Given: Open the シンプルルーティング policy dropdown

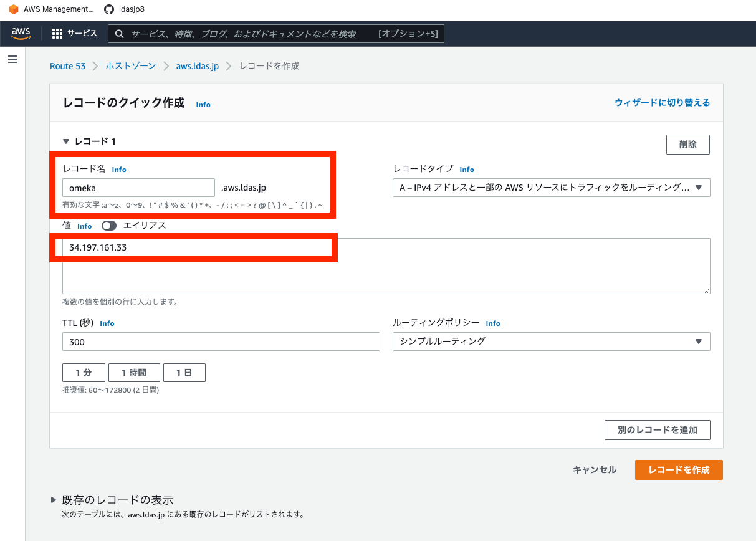Looking at the screenshot, I should coord(551,342).
